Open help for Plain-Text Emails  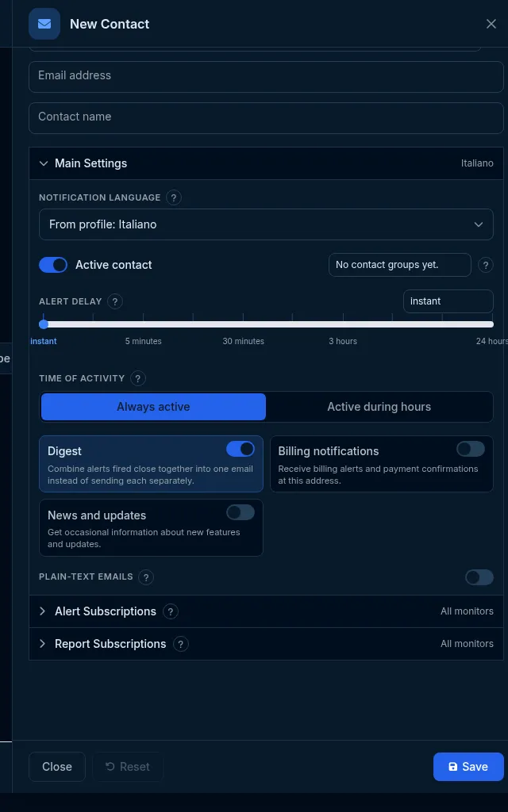146,577
